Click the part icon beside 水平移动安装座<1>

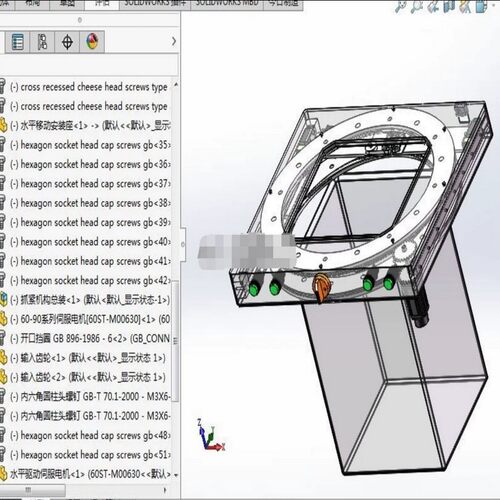(3, 125)
